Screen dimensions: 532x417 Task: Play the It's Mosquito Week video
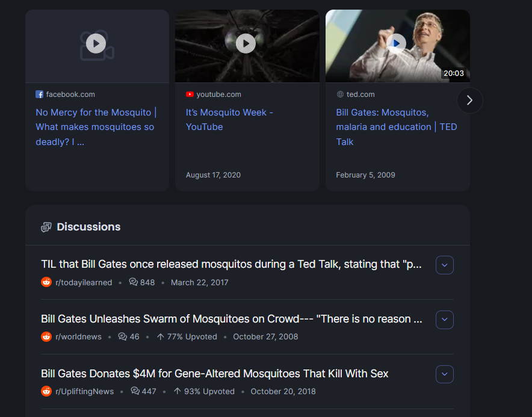point(246,43)
